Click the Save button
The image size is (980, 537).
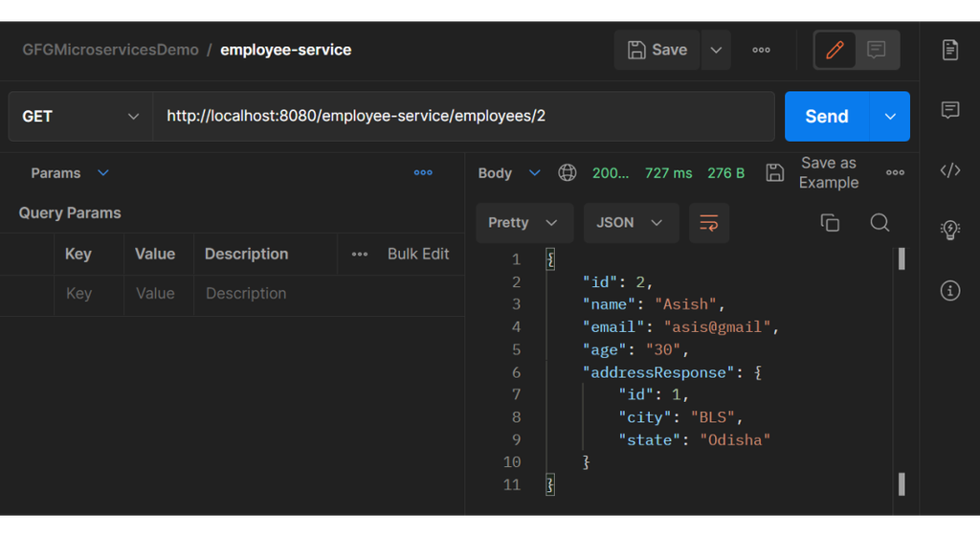pyautogui.click(x=657, y=51)
